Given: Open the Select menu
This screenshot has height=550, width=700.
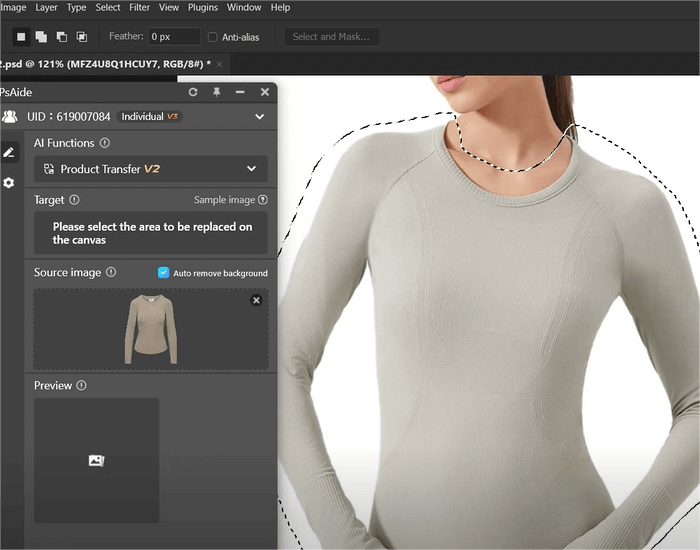Looking at the screenshot, I should coord(108,8).
